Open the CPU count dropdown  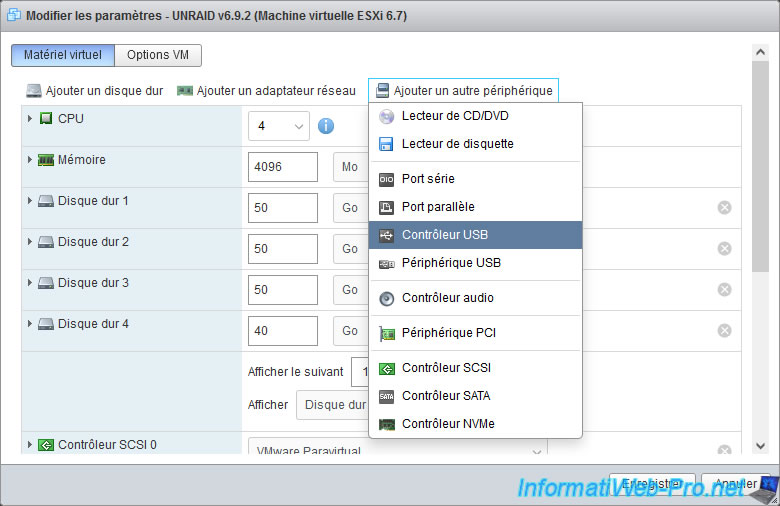pyautogui.click(x=279, y=126)
